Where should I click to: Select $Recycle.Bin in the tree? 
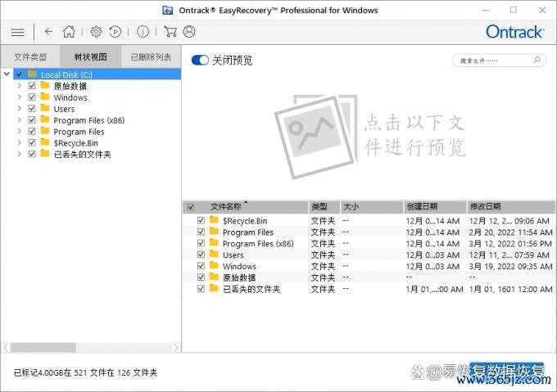coord(75,143)
